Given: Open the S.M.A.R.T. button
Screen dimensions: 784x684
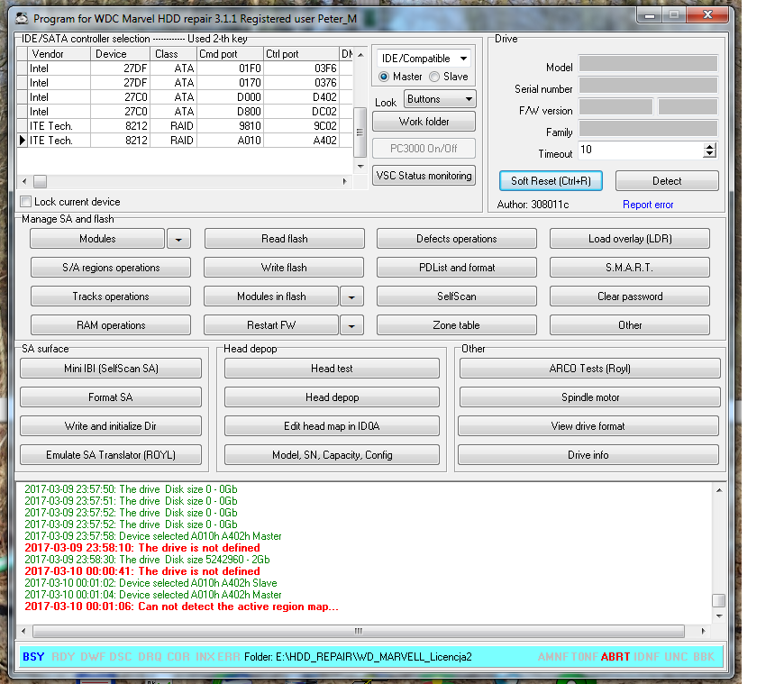Looking at the screenshot, I should (630, 268).
